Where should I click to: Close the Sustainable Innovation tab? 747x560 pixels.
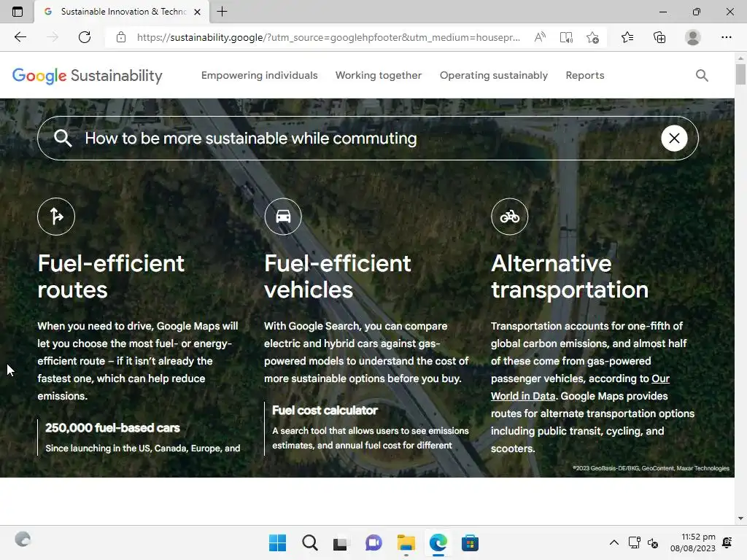pos(197,12)
